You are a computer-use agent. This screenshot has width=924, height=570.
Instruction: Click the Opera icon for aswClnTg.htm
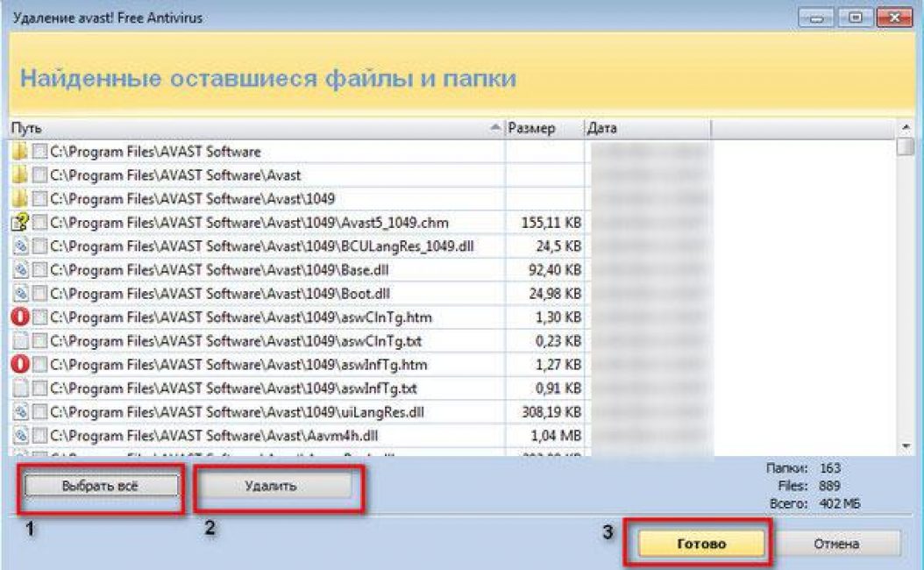click(20, 317)
